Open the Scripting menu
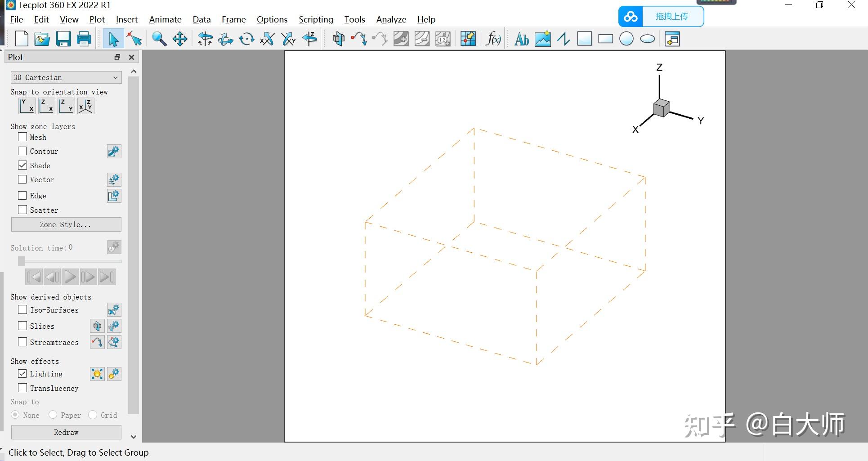The width and height of the screenshot is (868, 461). click(315, 19)
